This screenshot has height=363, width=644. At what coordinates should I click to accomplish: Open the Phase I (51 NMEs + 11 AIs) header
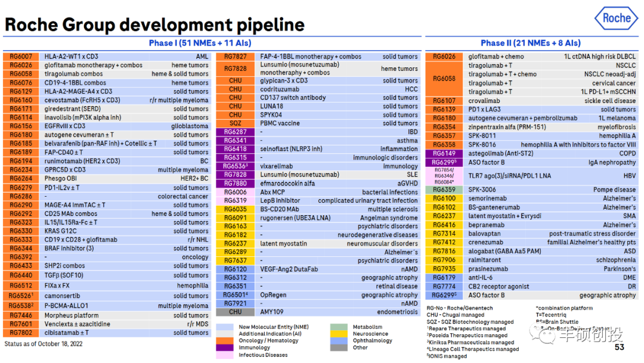pyautogui.click(x=213, y=43)
